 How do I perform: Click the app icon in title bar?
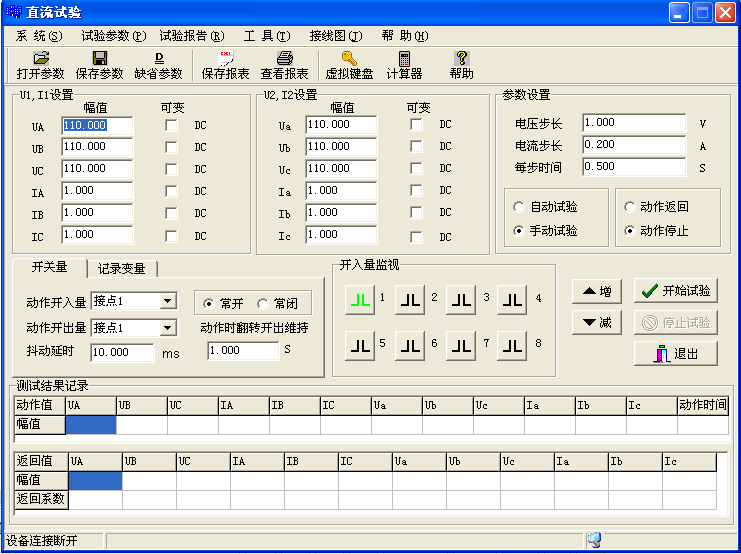[x=14, y=12]
